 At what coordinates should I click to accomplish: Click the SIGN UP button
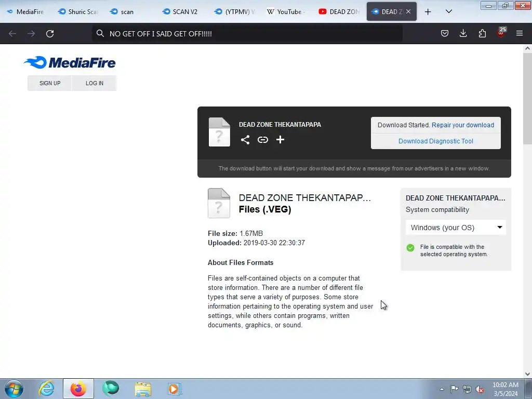click(50, 83)
